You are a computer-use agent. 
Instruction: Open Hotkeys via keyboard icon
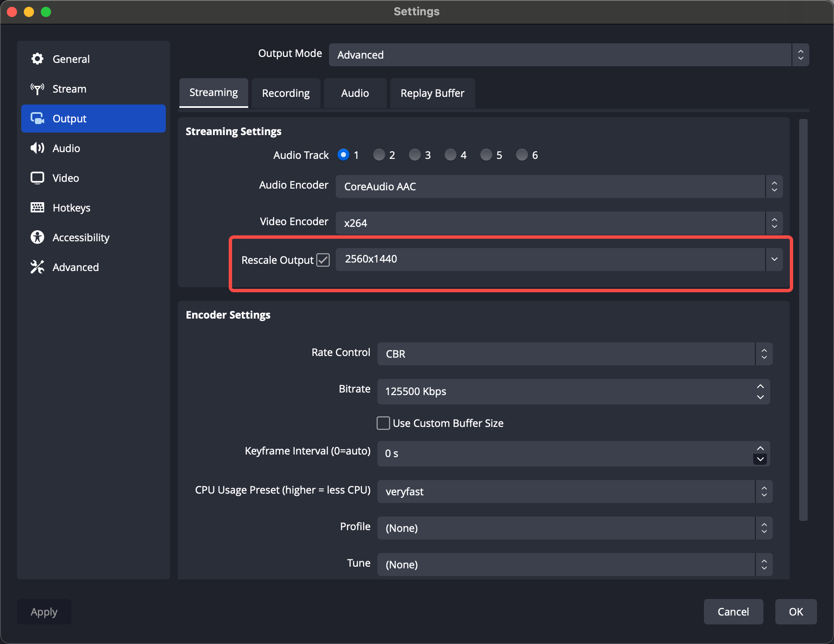[37, 207]
